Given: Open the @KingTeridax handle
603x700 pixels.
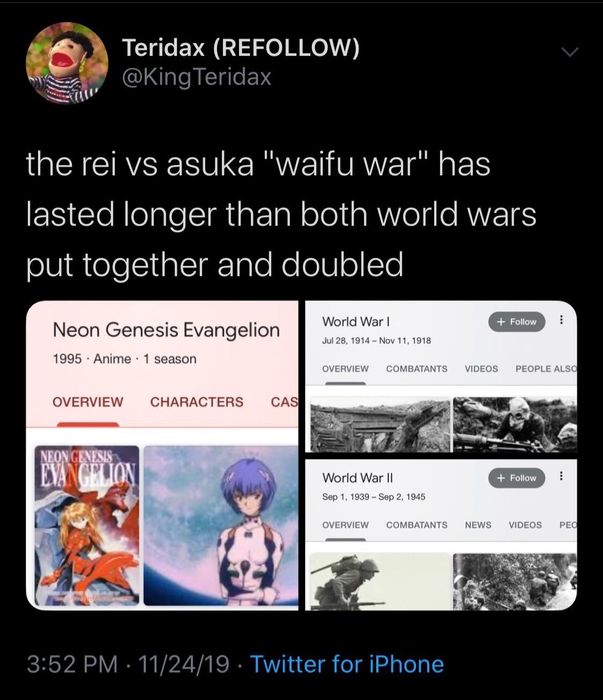Looking at the screenshot, I should click(197, 77).
